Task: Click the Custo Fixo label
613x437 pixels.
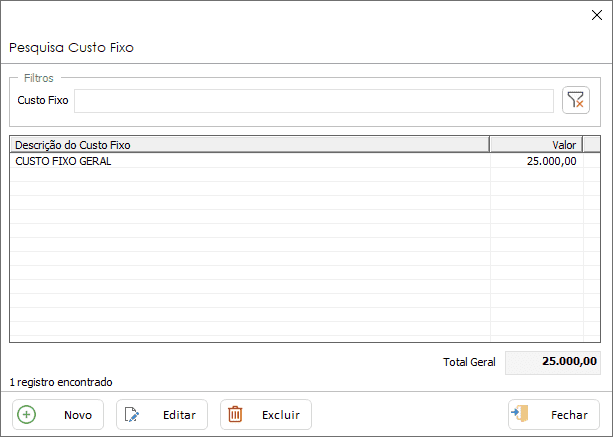Action: pyautogui.click(x=43, y=100)
